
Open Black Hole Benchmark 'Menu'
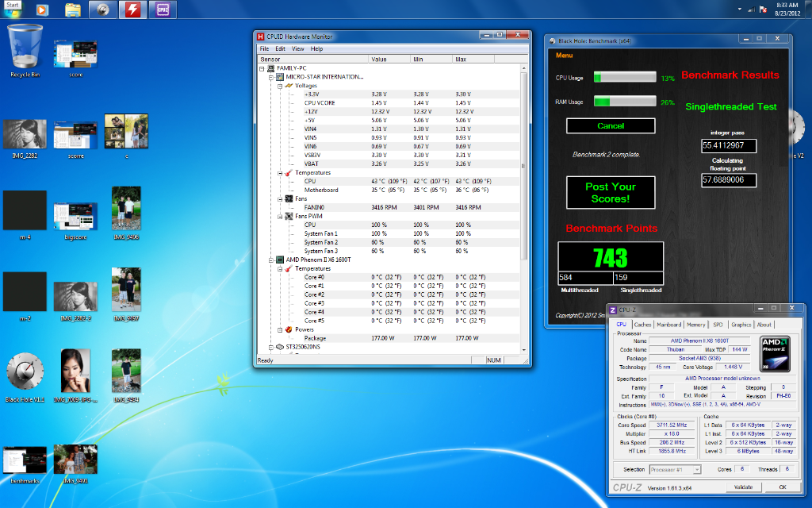(x=564, y=56)
